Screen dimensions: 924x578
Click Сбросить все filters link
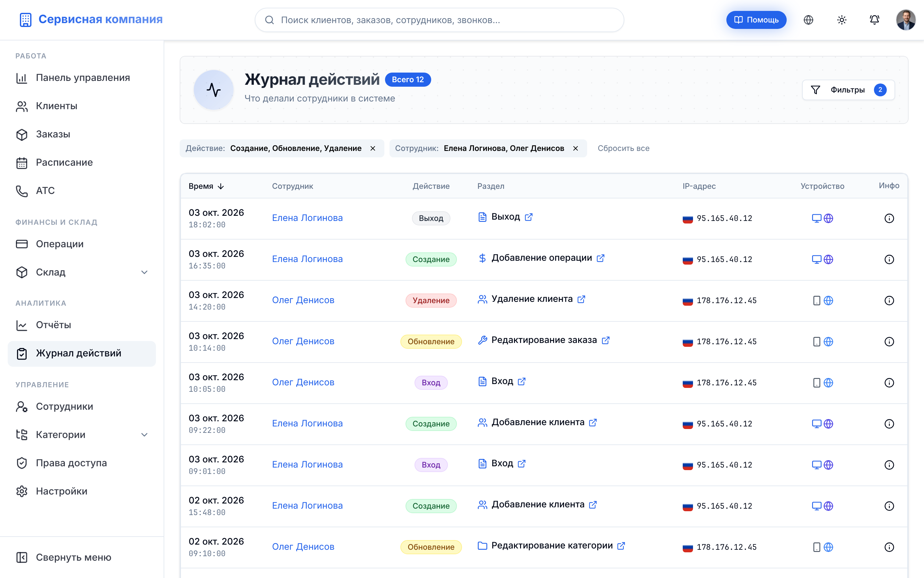[x=623, y=148]
